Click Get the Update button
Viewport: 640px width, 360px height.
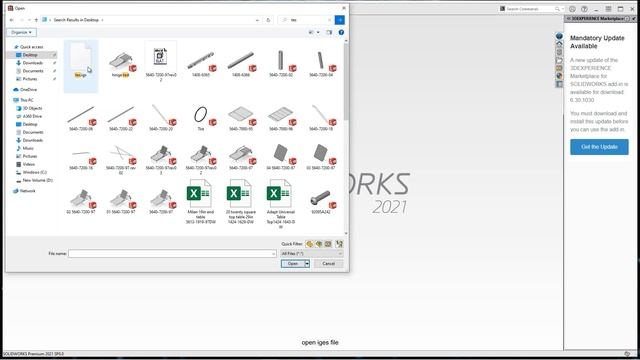point(599,147)
